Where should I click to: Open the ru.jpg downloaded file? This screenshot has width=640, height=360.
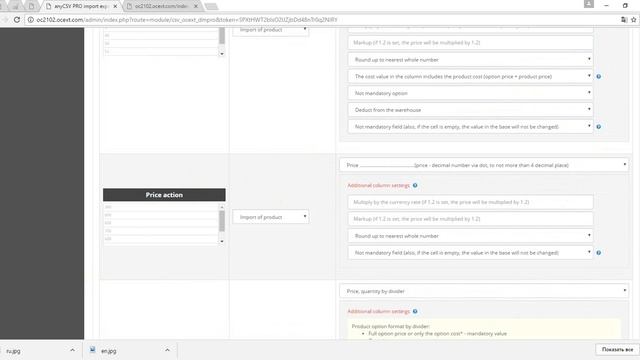pos(13,351)
